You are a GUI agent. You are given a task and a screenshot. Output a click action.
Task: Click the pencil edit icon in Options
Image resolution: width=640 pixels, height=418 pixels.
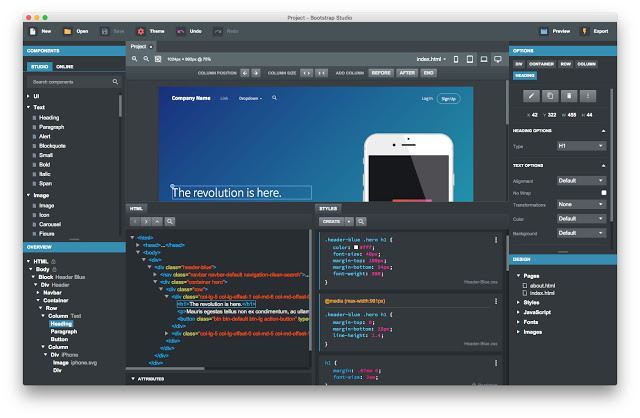tap(531, 96)
